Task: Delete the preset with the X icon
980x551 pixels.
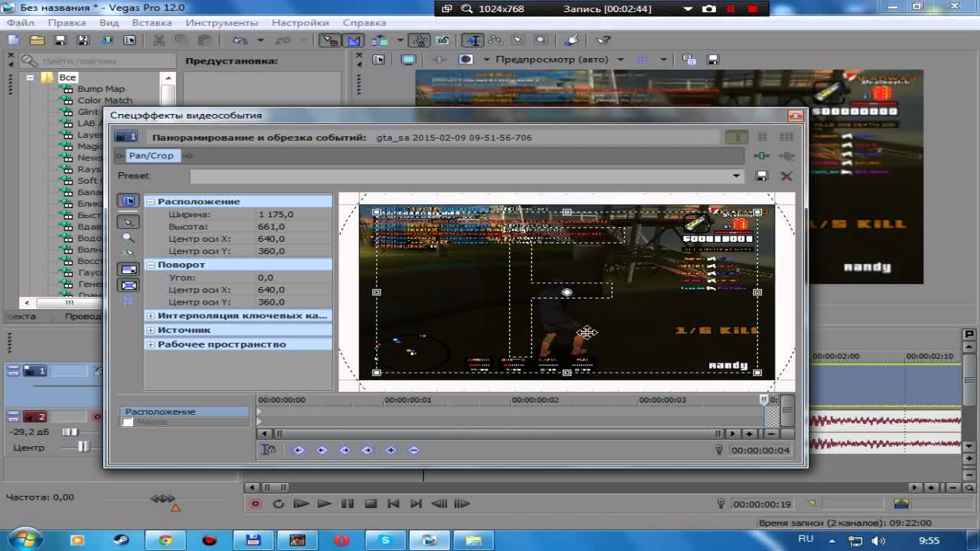Action: pos(786,176)
